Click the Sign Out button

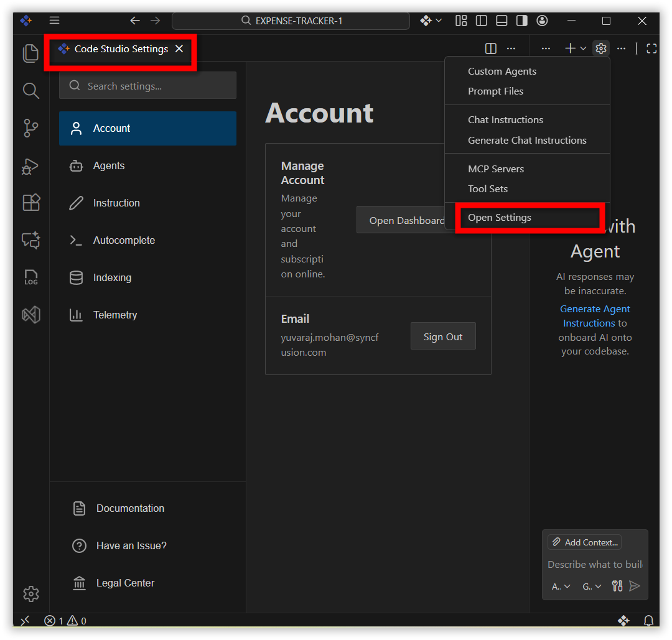443,336
